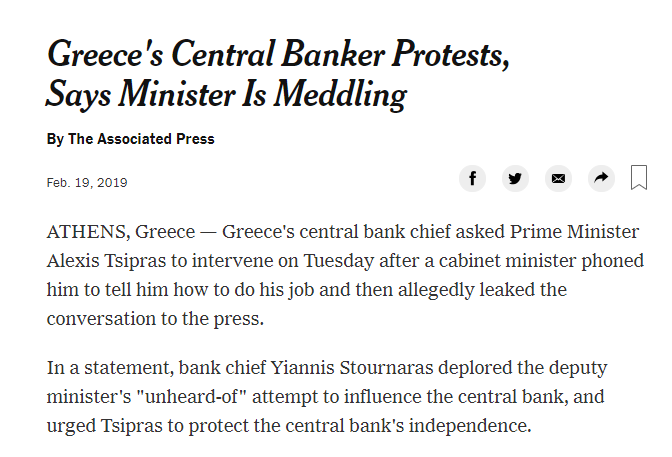The height and width of the screenshot is (457, 672).
Task: Click the word Protests in the headline
Action: coord(450,54)
